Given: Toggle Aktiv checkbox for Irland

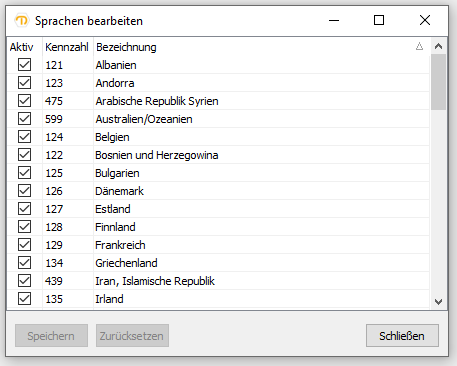Looking at the screenshot, I should 24,299.
